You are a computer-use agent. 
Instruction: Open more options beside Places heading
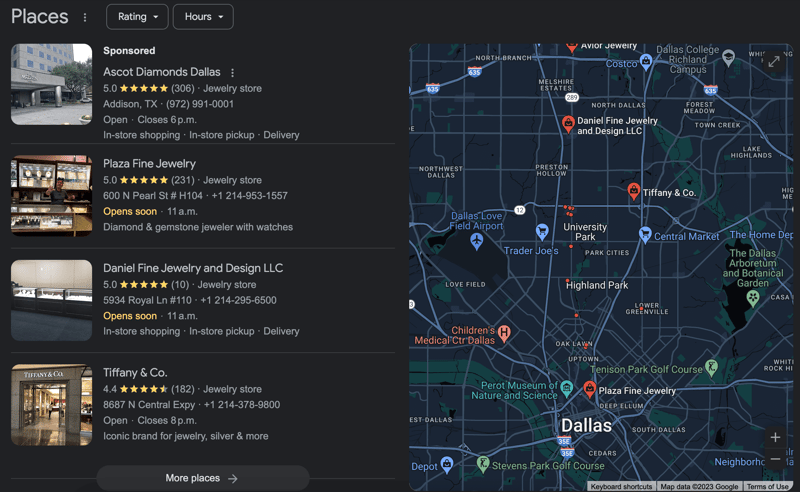click(x=85, y=17)
